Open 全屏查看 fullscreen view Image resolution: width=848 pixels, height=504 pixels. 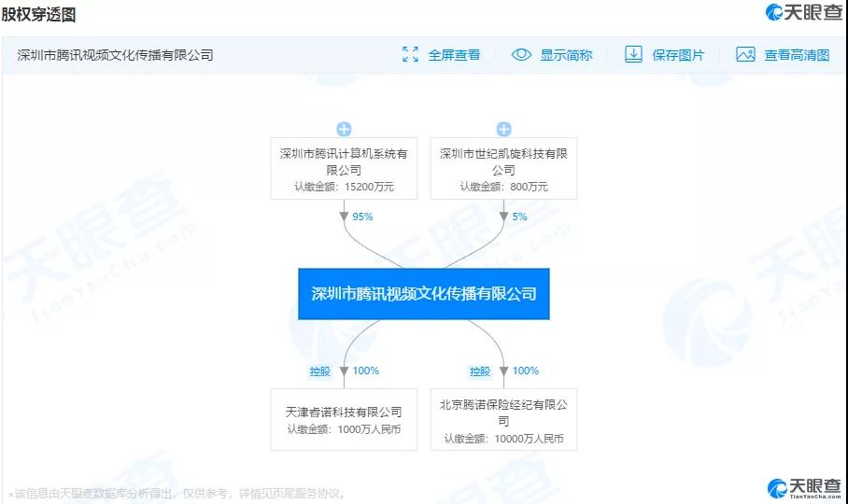(x=454, y=55)
